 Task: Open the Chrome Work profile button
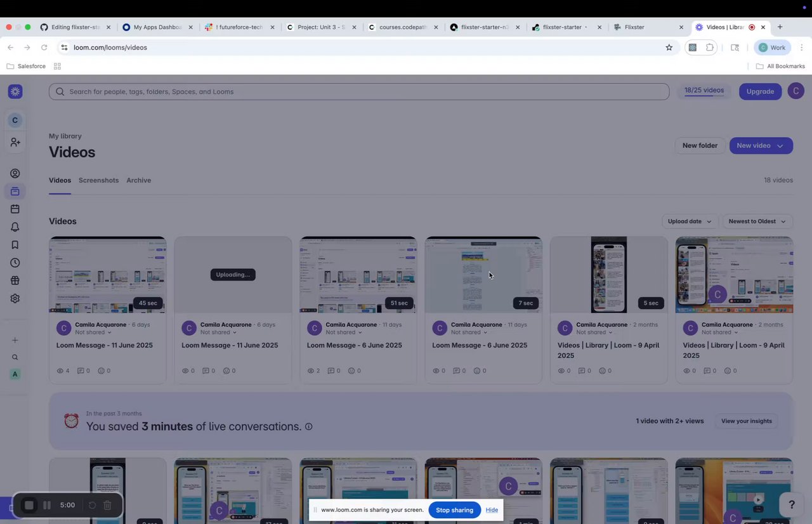coord(771,48)
